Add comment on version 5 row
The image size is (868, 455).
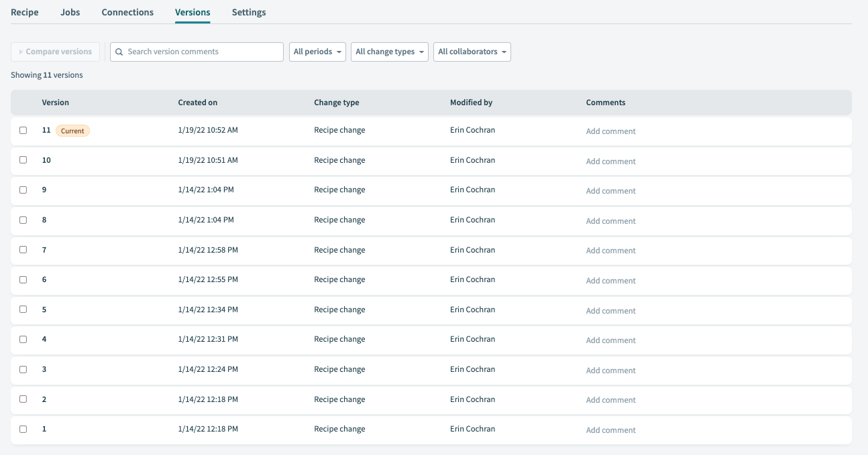pos(610,311)
